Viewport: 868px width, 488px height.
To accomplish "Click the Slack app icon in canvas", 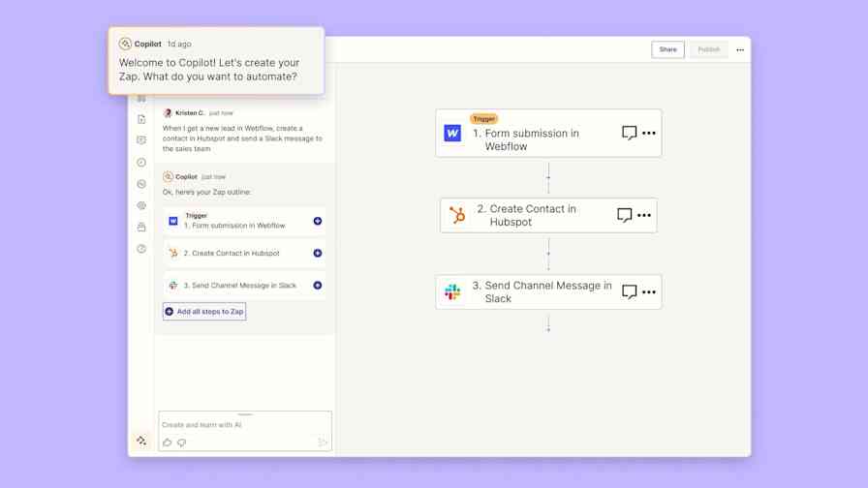I will pos(452,291).
